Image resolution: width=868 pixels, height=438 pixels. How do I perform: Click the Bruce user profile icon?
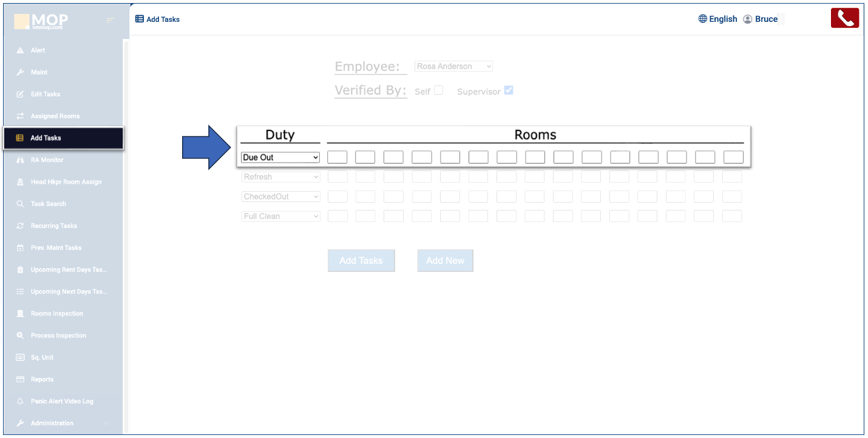coord(748,19)
